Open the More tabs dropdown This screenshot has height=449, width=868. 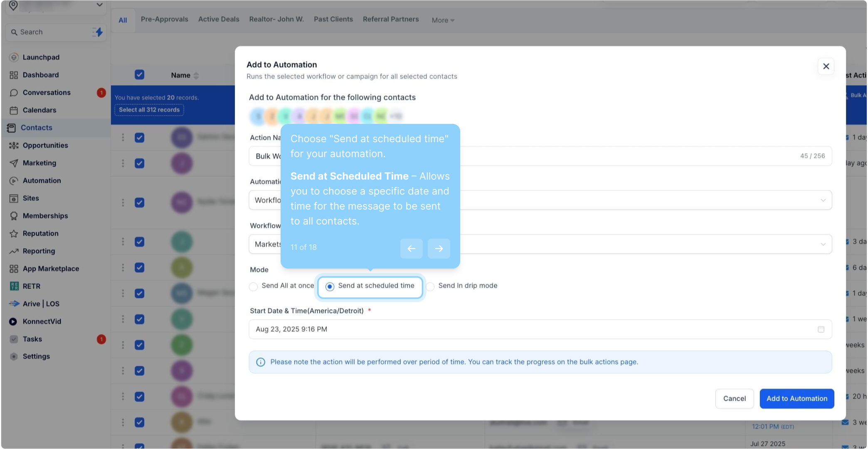click(x=443, y=20)
